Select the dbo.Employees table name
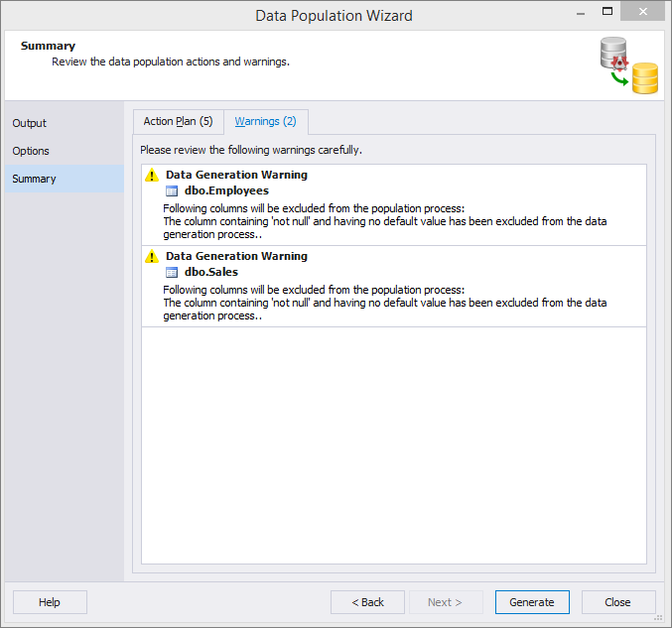 [226, 190]
